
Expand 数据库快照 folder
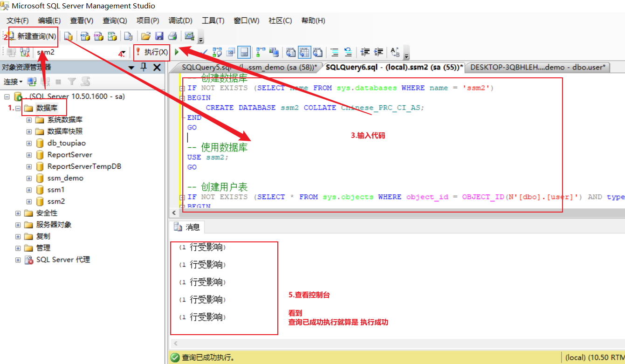(29, 131)
